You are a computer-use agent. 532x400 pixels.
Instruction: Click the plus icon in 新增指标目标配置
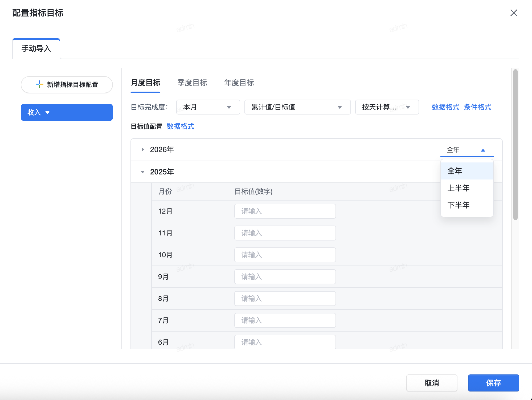[x=39, y=84]
